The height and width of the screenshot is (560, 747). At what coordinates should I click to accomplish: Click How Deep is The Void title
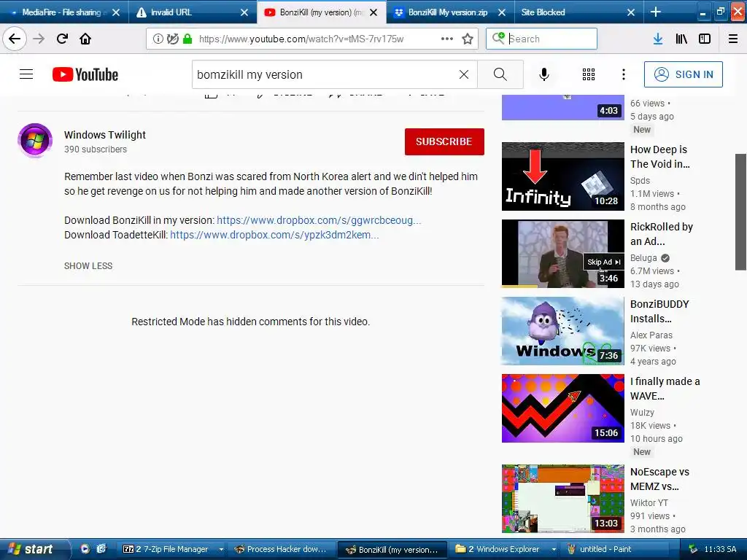pyautogui.click(x=659, y=157)
